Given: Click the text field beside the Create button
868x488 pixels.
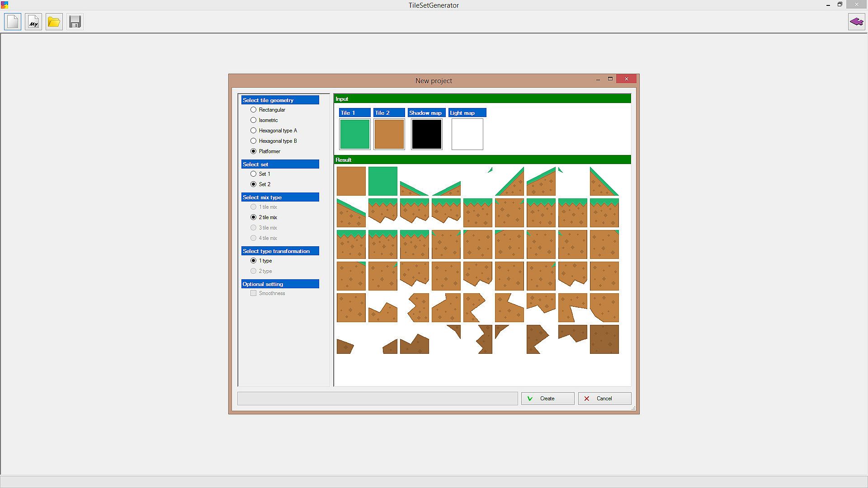Looking at the screenshot, I should (x=377, y=399).
